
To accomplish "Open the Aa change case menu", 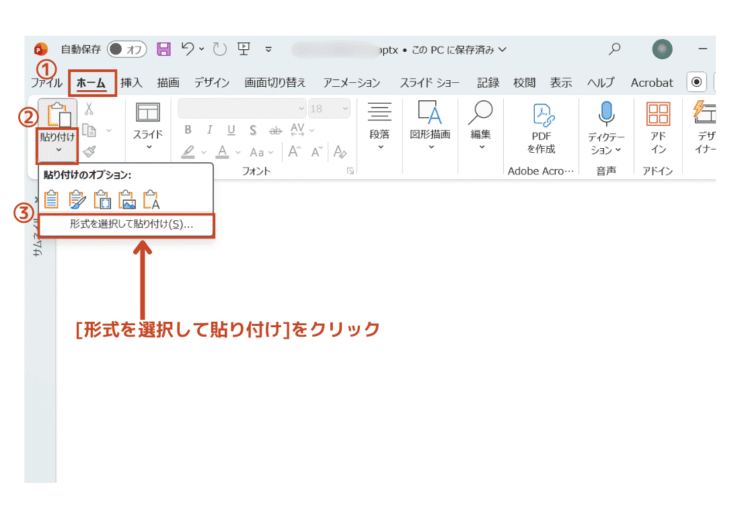I will coord(261,152).
